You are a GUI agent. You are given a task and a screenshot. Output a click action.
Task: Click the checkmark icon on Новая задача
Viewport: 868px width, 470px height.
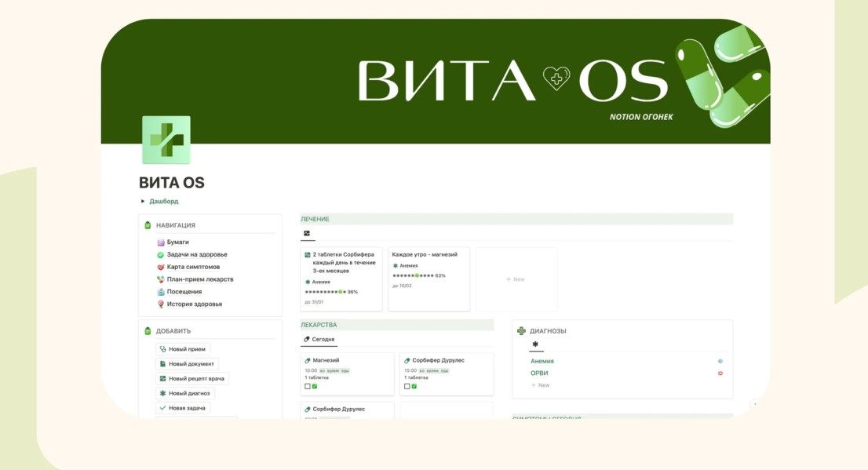click(x=162, y=408)
